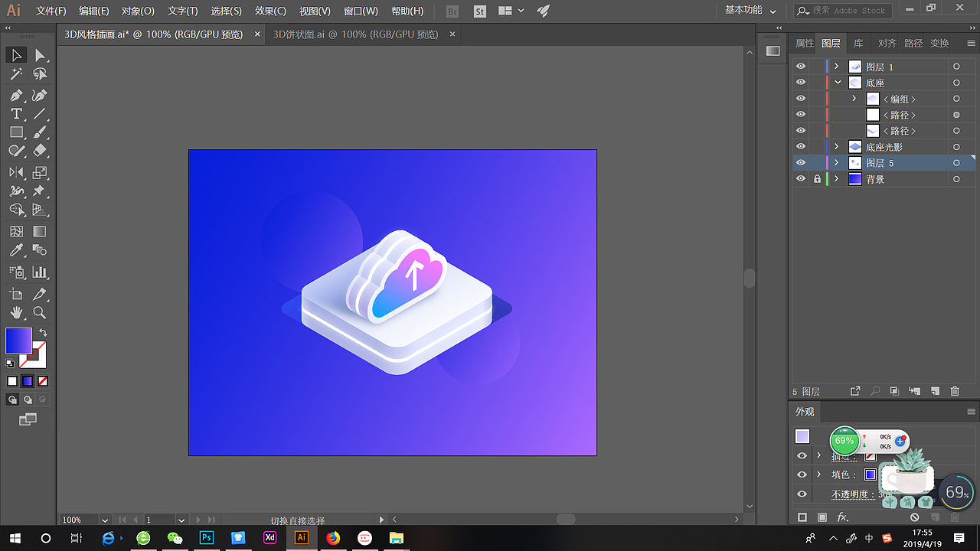Select the Symbol Sprayer tool
Screen dimensions: 980x551
[x=16, y=272]
